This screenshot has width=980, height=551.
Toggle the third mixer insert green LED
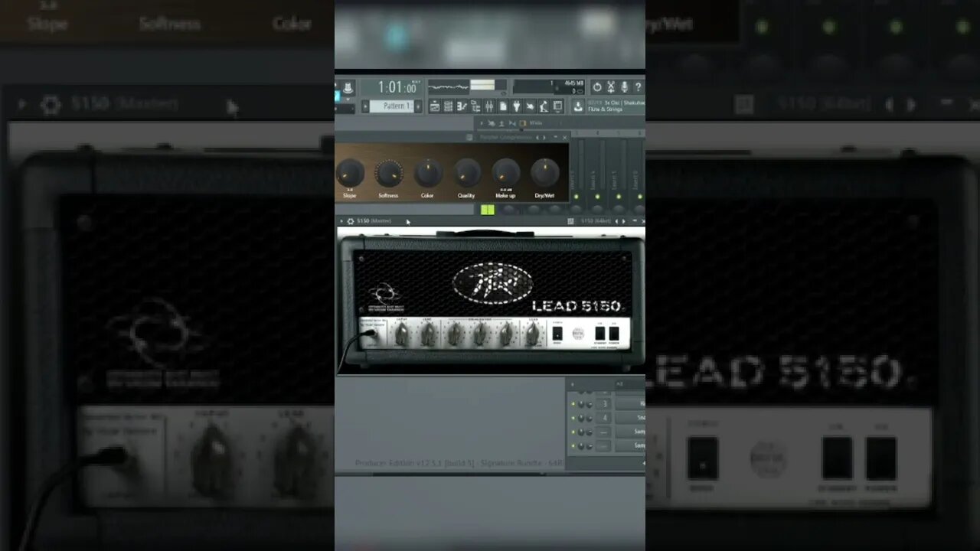coord(617,197)
